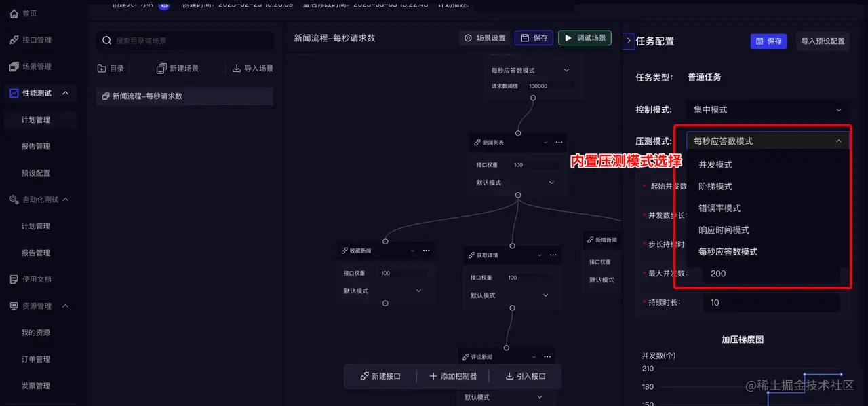Image resolution: width=868 pixels, height=406 pixels.
Task: Click the 目录 new-folder icon
Action: coord(102,69)
